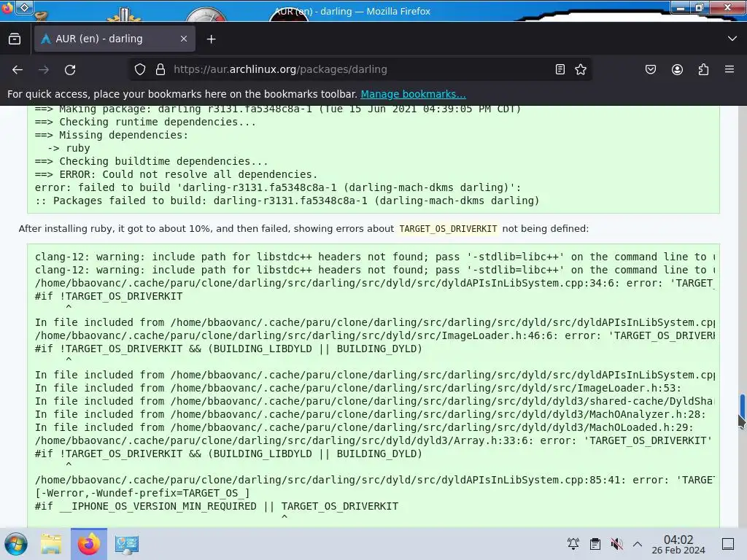Go back to the previous page
Screen dimensions: 747x560
point(18,69)
